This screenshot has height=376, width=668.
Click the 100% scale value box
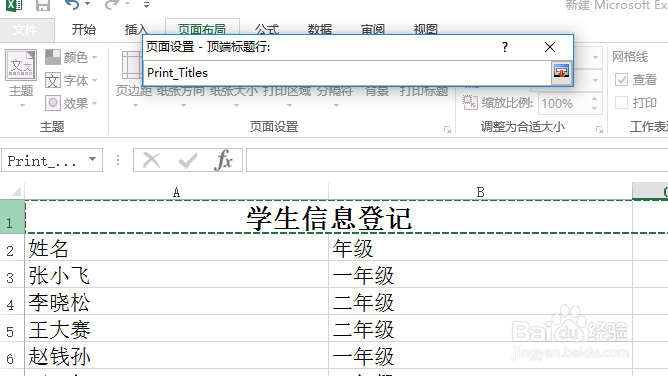(x=563, y=103)
